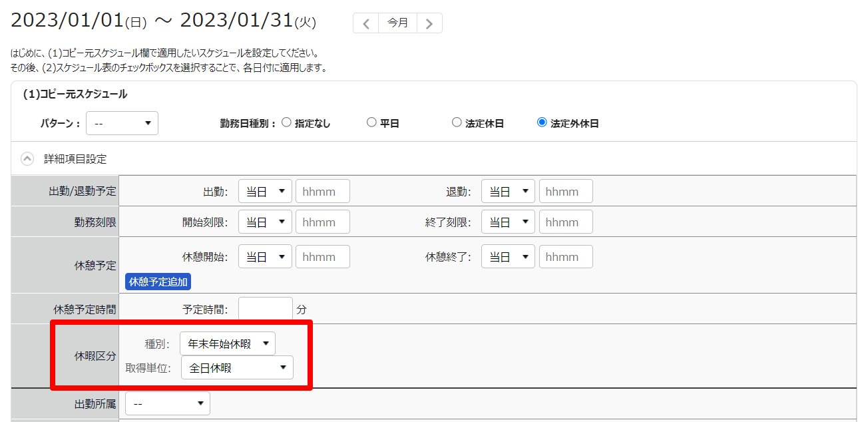Click the (1)コピー元スケジュール heading

click(75, 94)
